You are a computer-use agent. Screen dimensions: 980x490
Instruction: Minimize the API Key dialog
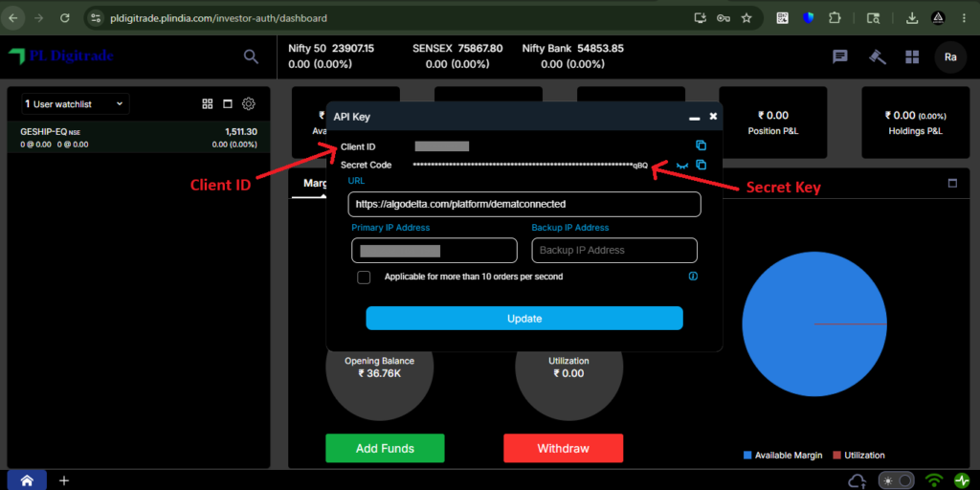pos(695,118)
